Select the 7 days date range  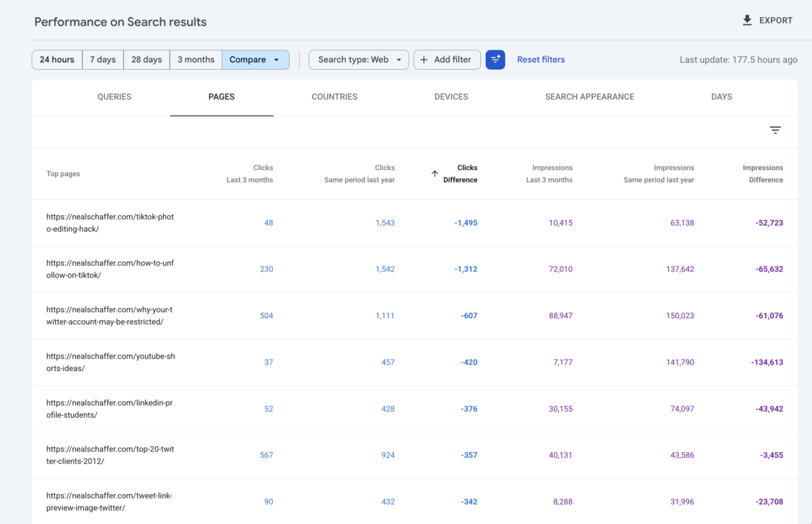coord(103,60)
